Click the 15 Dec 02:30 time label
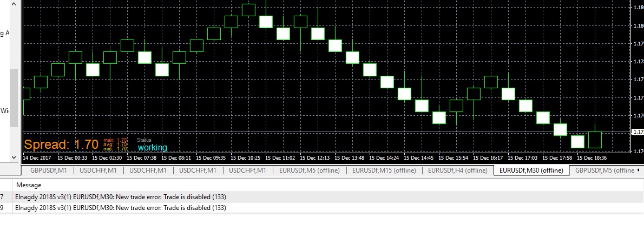This screenshot has width=644, height=243. pos(107,157)
